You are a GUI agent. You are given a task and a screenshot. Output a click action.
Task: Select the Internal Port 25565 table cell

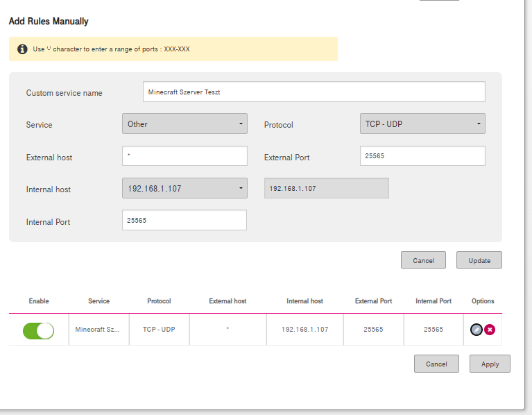pos(434,330)
